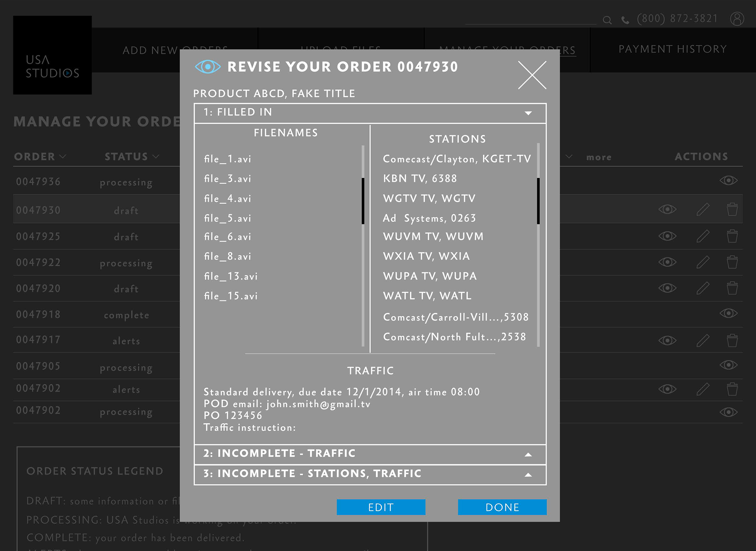Open the Payment History tab
Viewport: 756px width, 551px height.
coord(672,49)
